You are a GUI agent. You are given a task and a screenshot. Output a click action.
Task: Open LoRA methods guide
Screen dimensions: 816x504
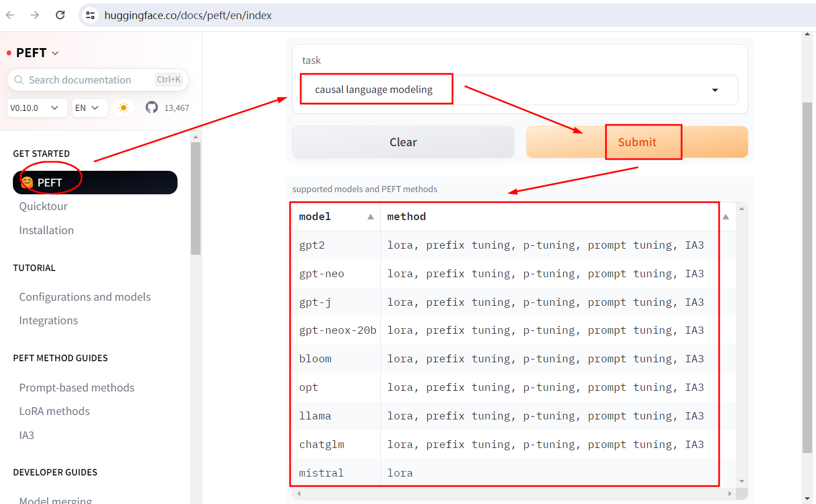pos(54,411)
